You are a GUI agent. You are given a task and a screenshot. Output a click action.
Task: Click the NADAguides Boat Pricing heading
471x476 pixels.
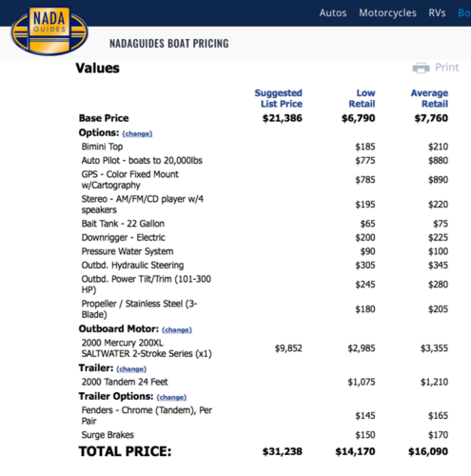pyautogui.click(x=169, y=44)
